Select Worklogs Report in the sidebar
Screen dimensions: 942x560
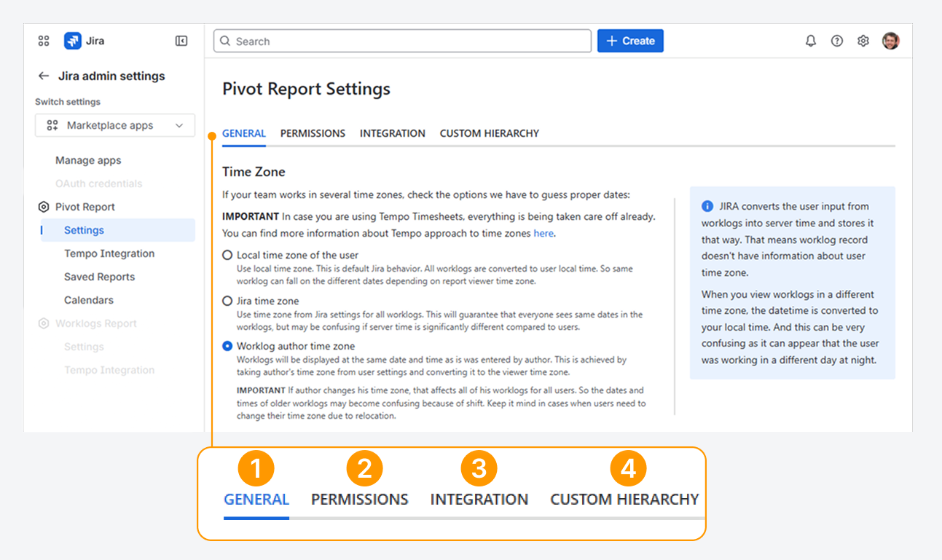pyautogui.click(x=96, y=323)
